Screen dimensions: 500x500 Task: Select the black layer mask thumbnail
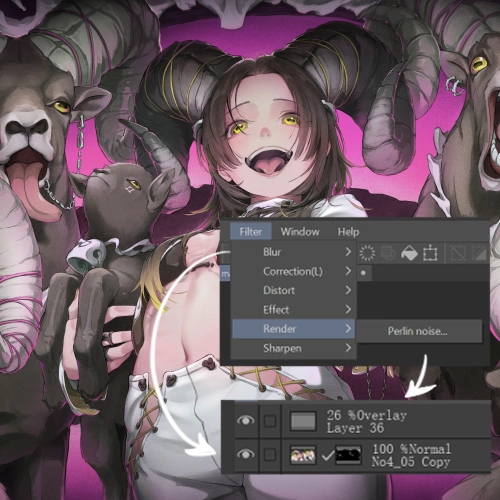(x=348, y=455)
